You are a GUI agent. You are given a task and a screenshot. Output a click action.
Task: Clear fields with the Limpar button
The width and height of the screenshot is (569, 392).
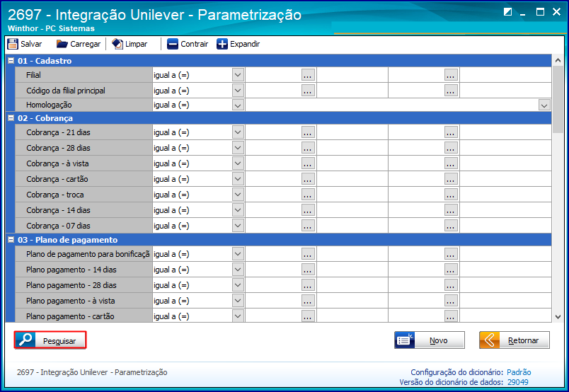click(x=130, y=44)
